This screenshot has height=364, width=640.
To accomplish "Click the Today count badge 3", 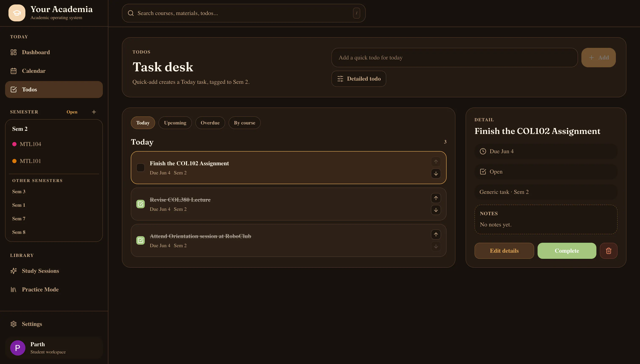I will [x=445, y=142].
